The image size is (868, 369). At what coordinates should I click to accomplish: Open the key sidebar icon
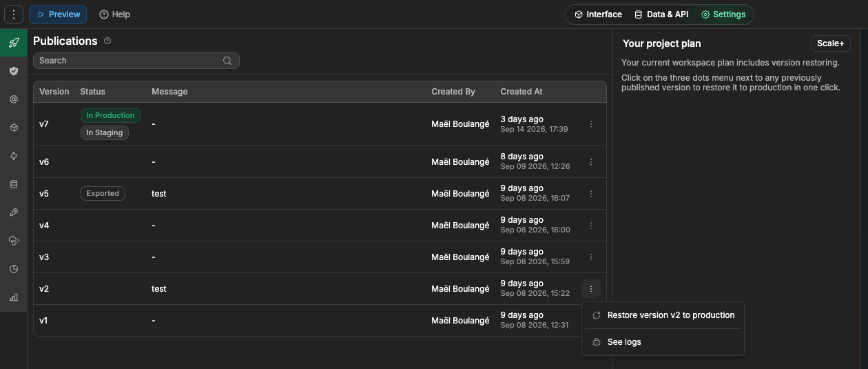point(14,212)
